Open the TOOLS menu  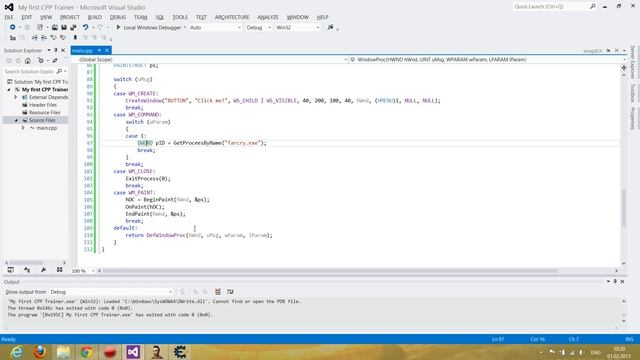tap(180, 17)
